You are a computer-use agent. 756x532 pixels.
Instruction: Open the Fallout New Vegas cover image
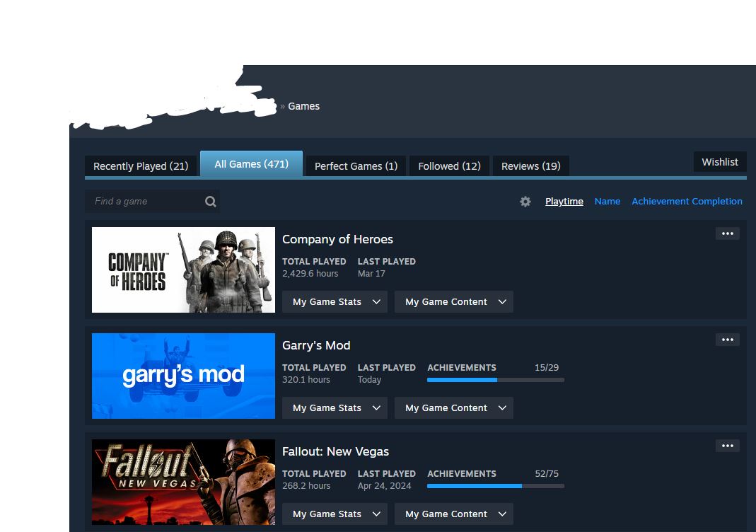tap(183, 482)
